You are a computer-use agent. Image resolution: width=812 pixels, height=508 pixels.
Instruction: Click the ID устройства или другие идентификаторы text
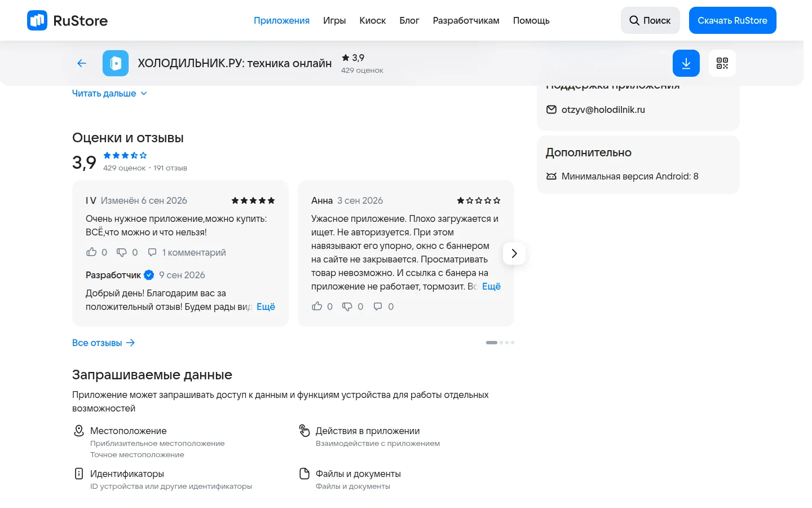click(171, 486)
